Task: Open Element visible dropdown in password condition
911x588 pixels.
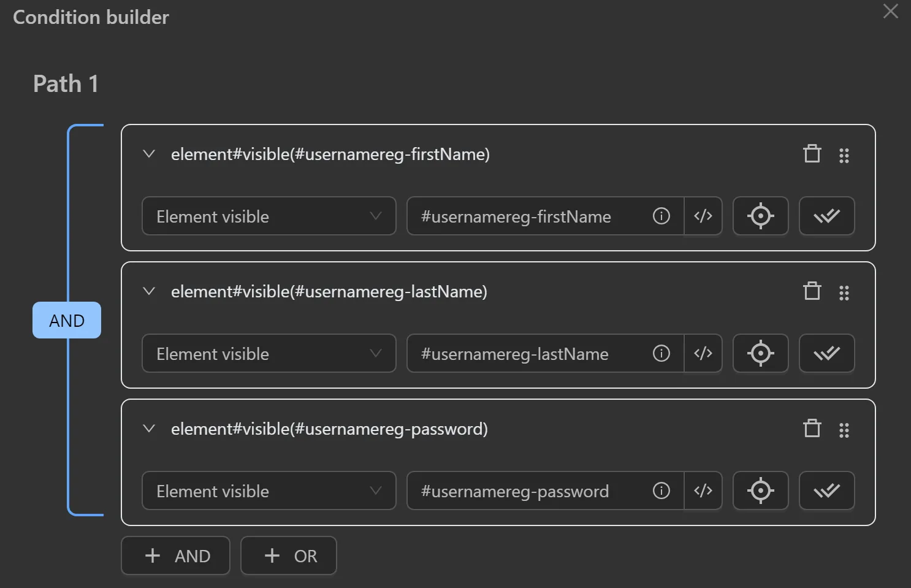Action: (x=269, y=491)
